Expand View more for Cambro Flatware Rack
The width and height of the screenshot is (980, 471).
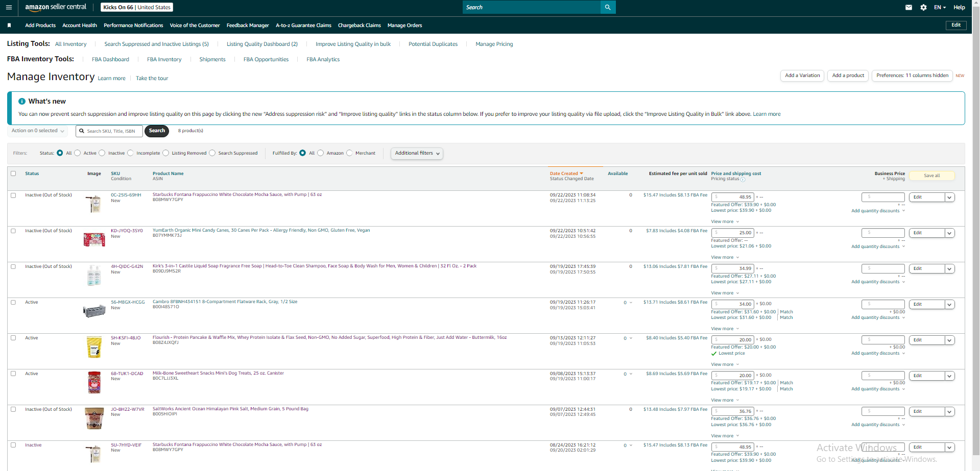(725, 329)
